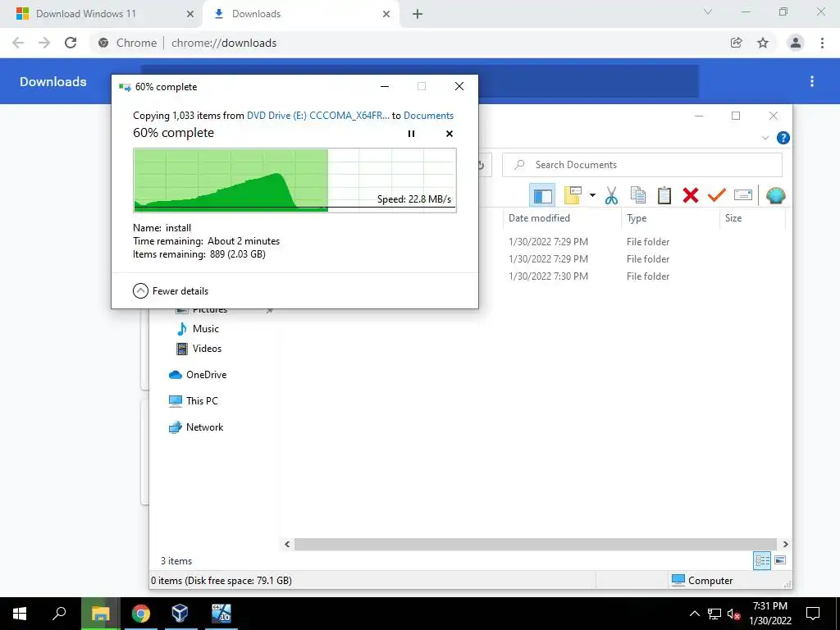Click Computer in the status bar

[702, 581]
